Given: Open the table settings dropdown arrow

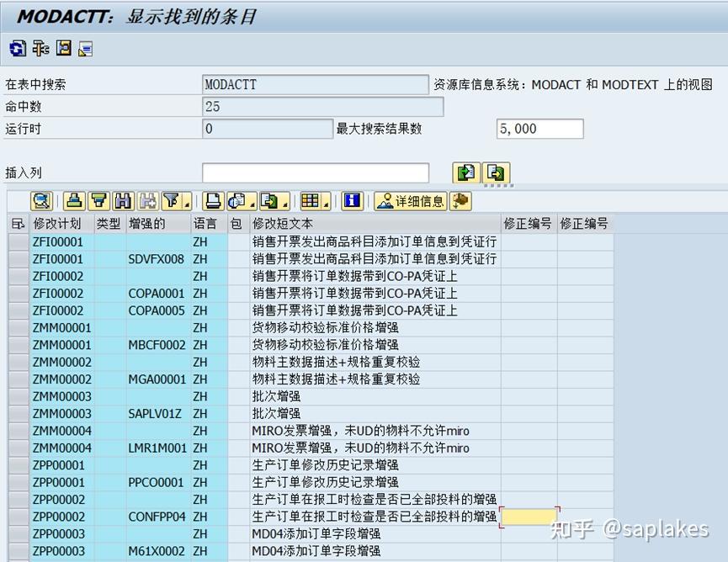Looking at the screenshot, I should coord(326,204).
